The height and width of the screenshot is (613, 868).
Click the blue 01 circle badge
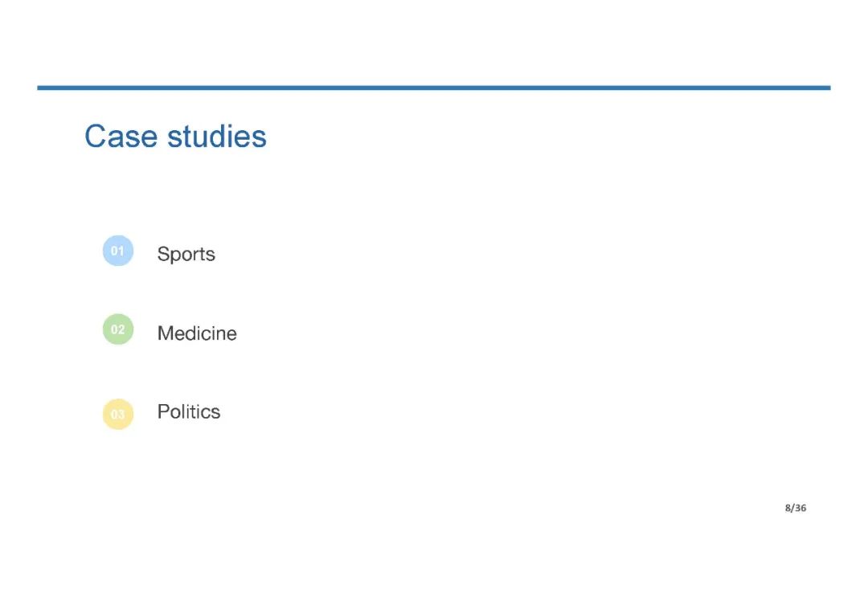[117, 251]
